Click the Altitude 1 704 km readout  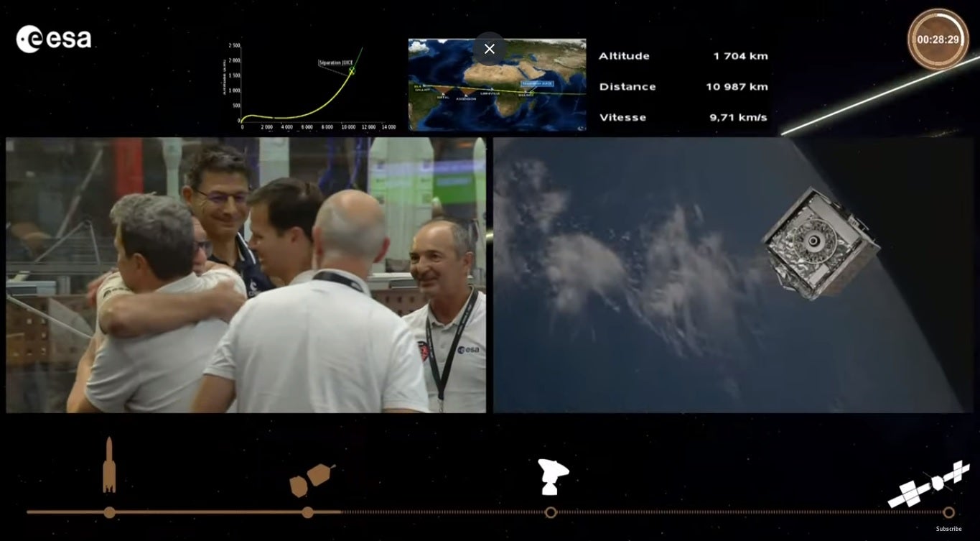pyautogui.click(x=683, y=56)
